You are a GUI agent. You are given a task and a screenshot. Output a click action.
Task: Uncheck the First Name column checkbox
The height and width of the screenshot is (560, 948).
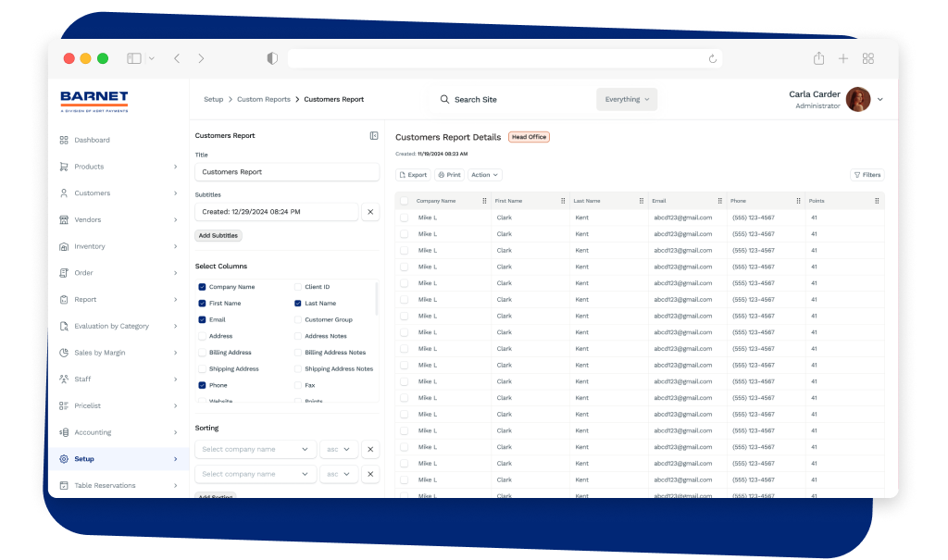point(202,304)
